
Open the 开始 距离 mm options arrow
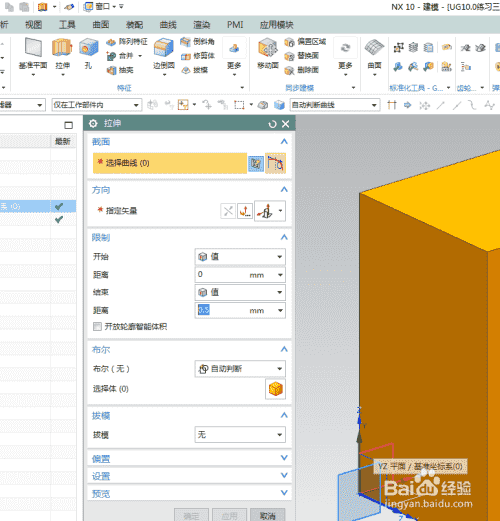pos(280,275)
